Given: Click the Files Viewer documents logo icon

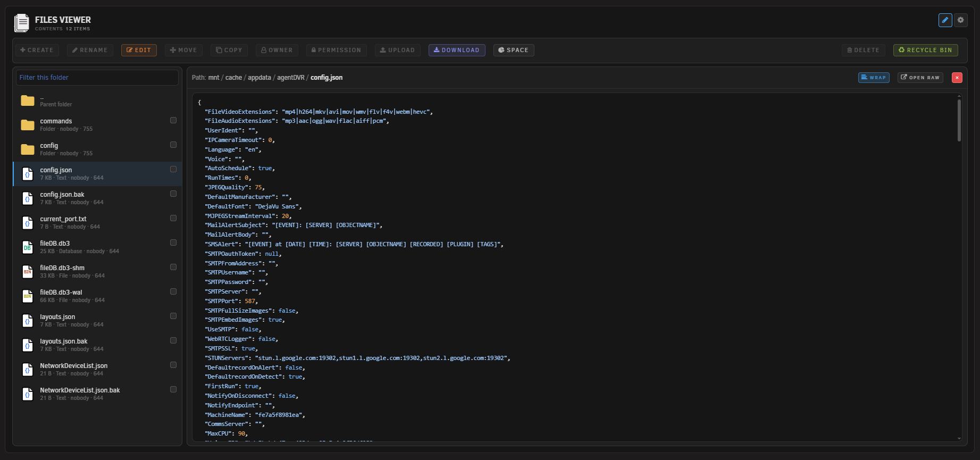Looking at the screenshot, I should (22, 23).
